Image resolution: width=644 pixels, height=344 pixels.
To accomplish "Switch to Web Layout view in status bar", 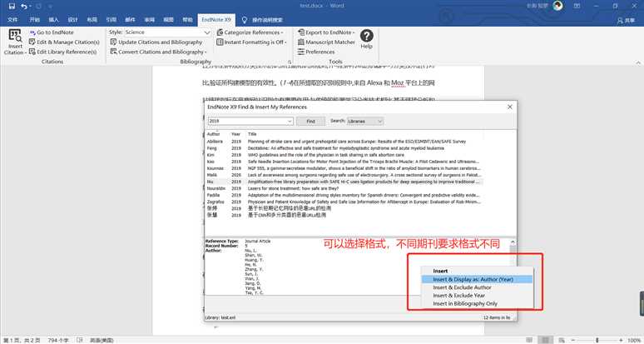I will pos(561,341).
